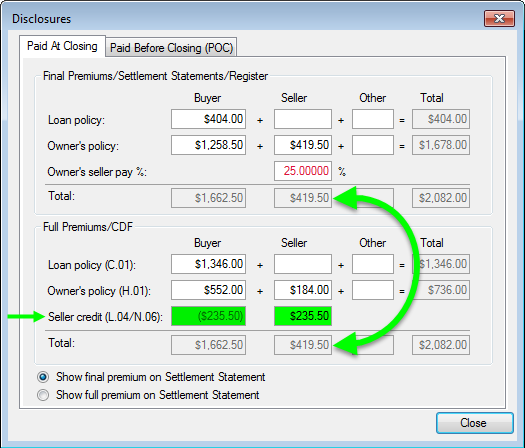Click Owner's policy Buyer $1,258.50 field
The image size is (525, 448).
[208, 145]
